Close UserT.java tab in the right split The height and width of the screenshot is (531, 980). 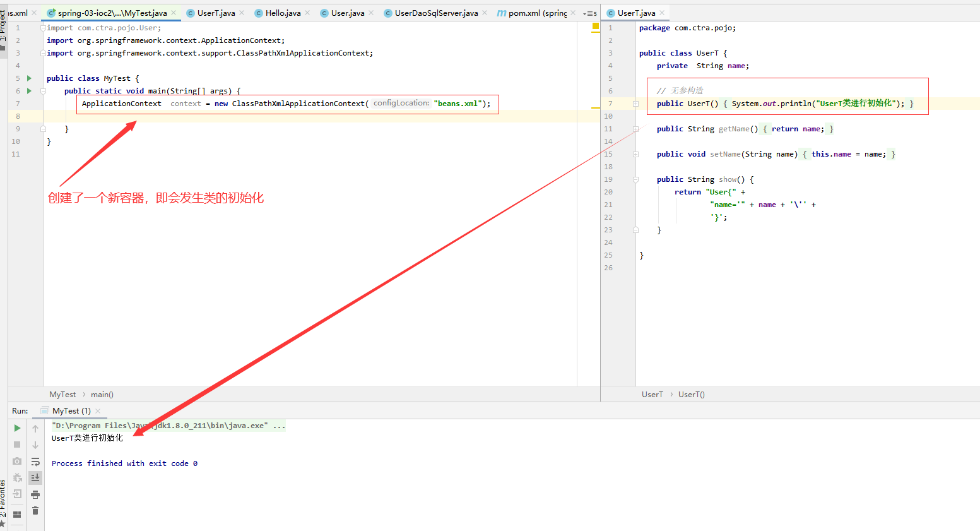tap(662, 13)
